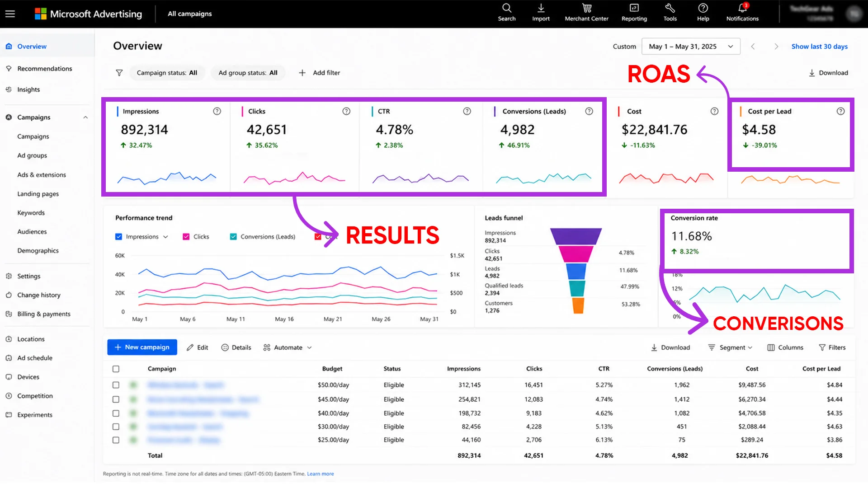
Task: Open the Automate dropdown
Action: pos(288,347)
